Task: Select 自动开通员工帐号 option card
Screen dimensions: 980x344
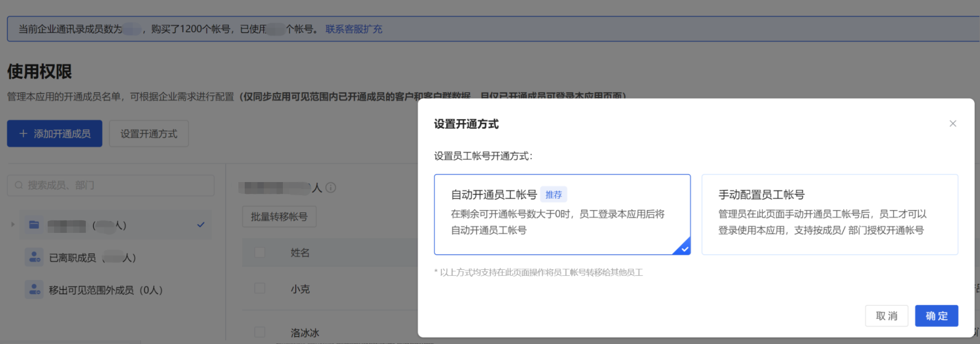Action: (x=562, y=214)
